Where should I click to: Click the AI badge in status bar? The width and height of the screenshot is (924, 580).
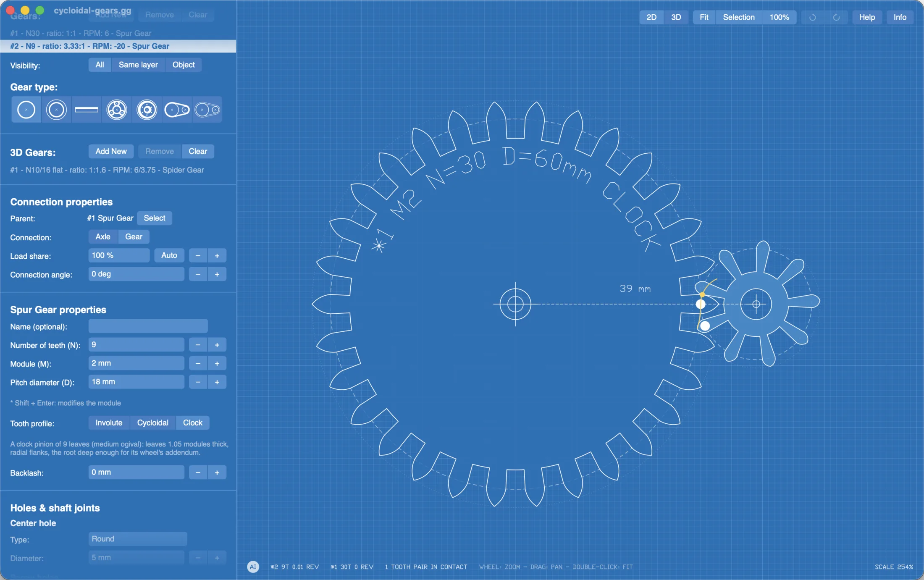[253, 567]
